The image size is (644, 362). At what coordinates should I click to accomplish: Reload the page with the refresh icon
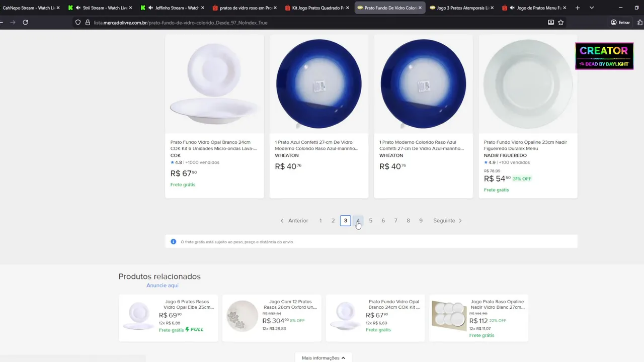(x=25, y=22)
